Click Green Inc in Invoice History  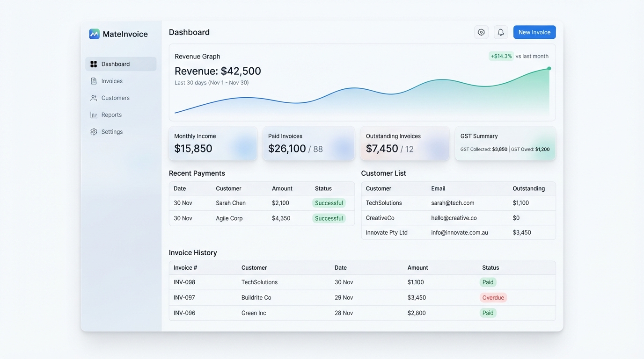[x=254, y=313]
